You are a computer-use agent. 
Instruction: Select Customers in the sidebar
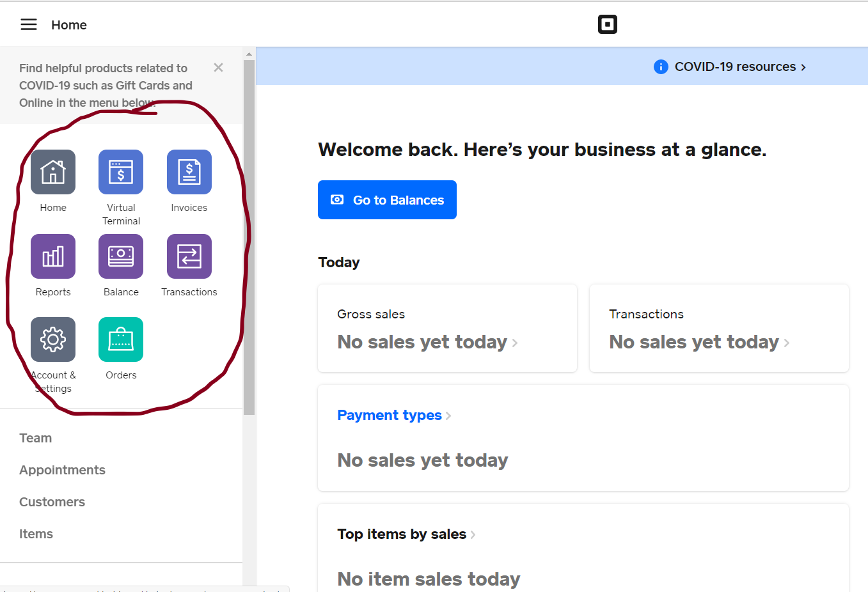tap(52, 502)
